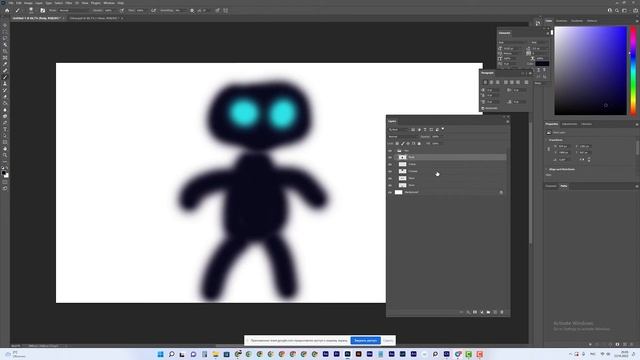
Task: Open the brush settings panel icon
Action: pyautogui.click(x=42, y=11)
